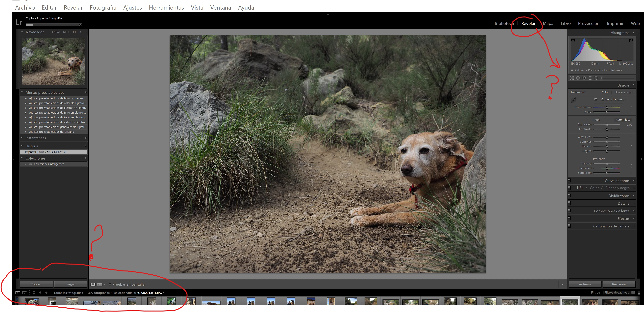644x312 pixels.
Task: Switch to the Biblioteca module
Action: [504, 24]
